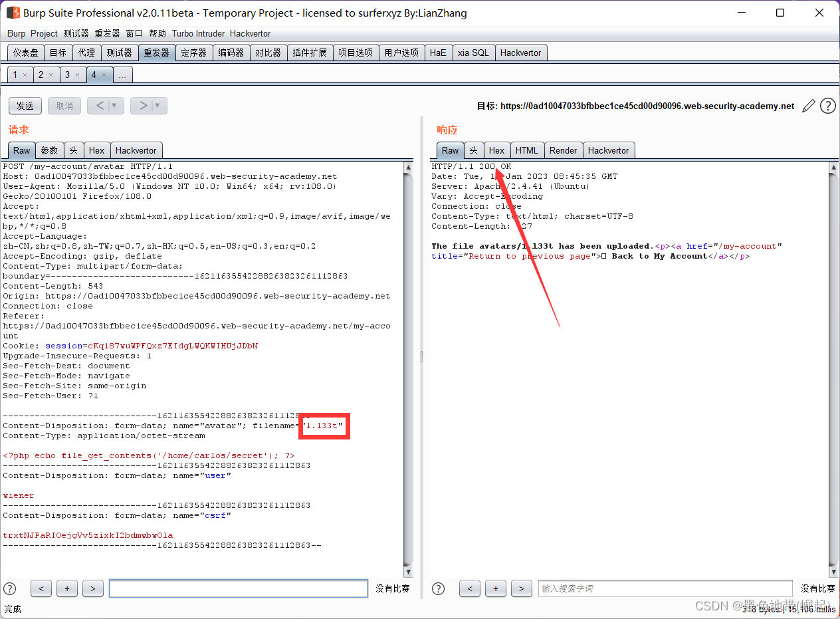
Task: Click the response pane vertical scrollbar
Action: 834,370
